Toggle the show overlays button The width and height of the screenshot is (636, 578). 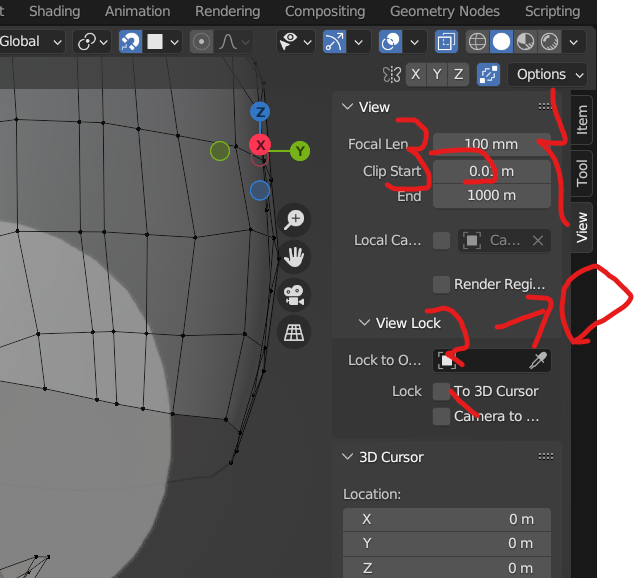390,41
